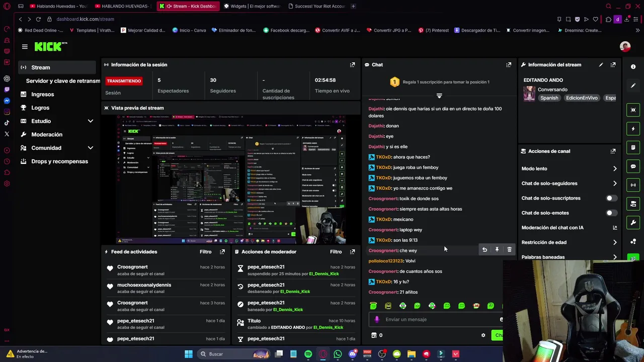The height and width of the screenshot is (362, 644).
Task: Open Restricción de edad options arrow
Action: point(614,242)
